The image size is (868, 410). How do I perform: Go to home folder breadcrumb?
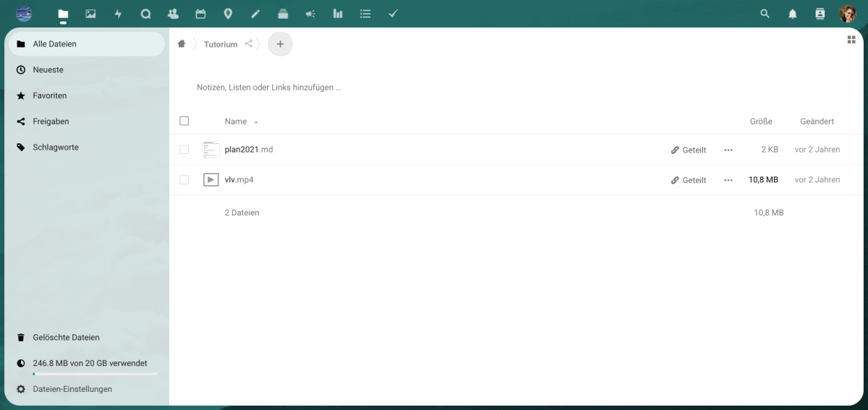pos(182,44)
